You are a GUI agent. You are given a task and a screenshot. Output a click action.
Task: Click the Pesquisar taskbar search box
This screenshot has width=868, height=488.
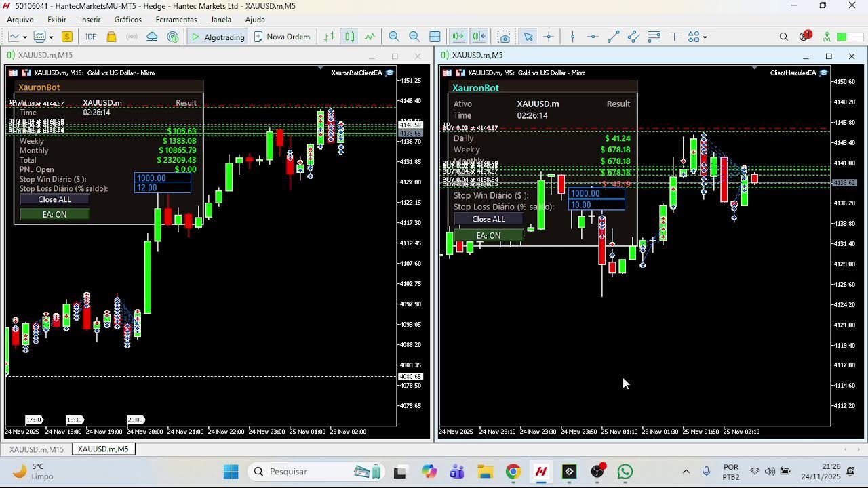point(317,471)
